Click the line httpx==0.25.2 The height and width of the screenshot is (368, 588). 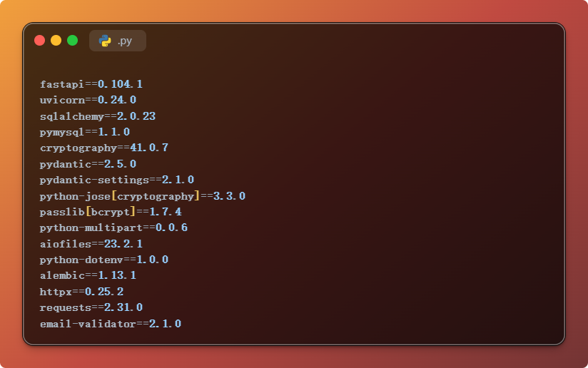click(82, 292)
